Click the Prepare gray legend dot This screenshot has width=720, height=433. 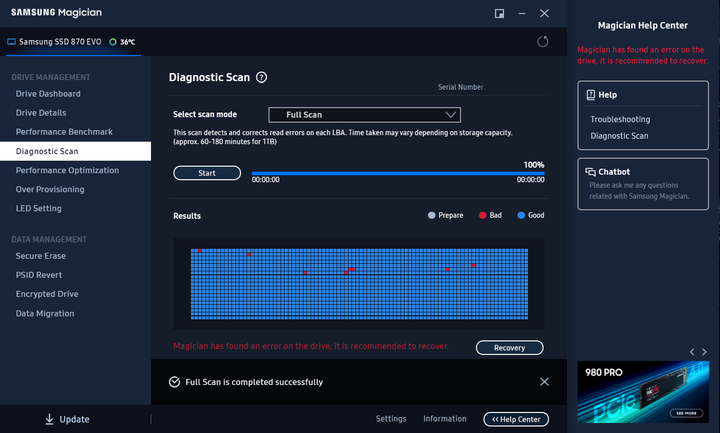[x=431, y=215]
